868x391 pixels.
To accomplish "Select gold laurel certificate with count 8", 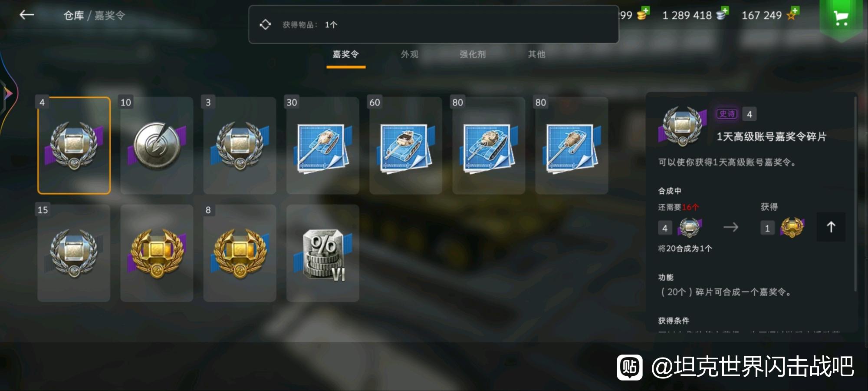I will 240,253.
